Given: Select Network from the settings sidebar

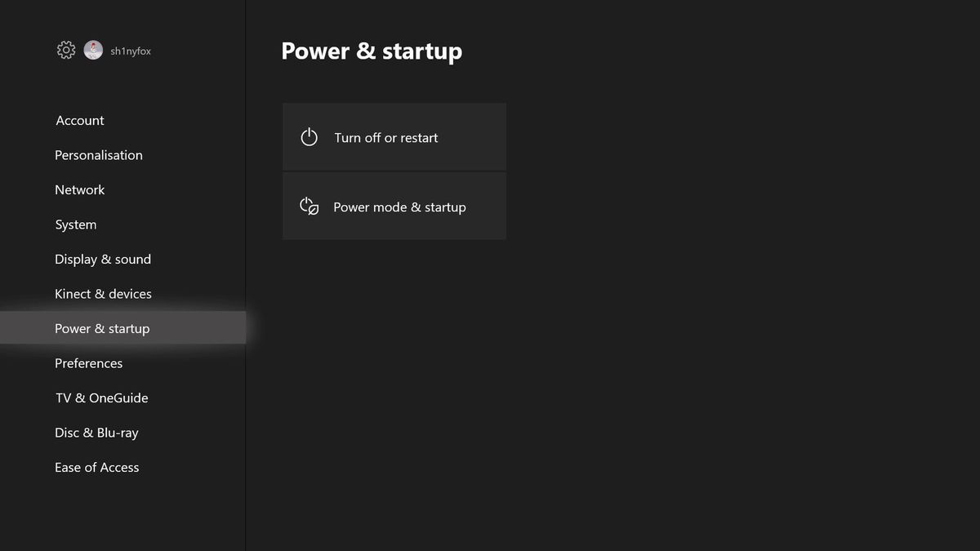Looking at the screenshot, I should [x=79, y=189].
